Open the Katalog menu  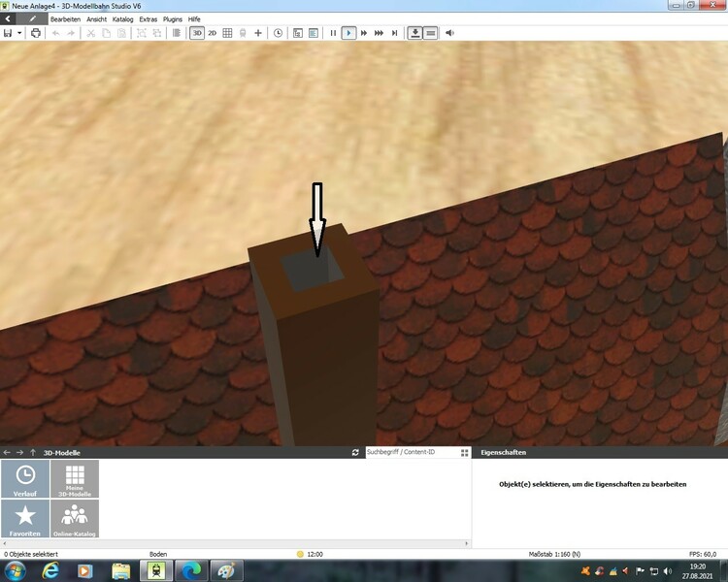coord(123,19)
